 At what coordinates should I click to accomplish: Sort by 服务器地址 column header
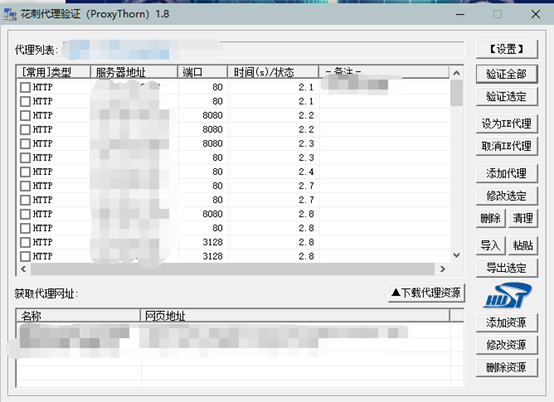(x=134, y=72)
